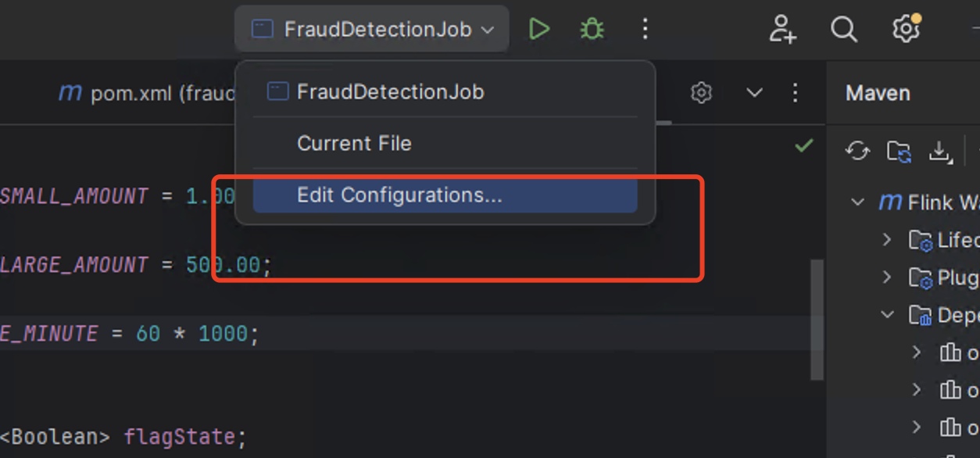Open Code With Me add-user icon
This screenshot has height=458, width=980.
(x=781, y=30)
